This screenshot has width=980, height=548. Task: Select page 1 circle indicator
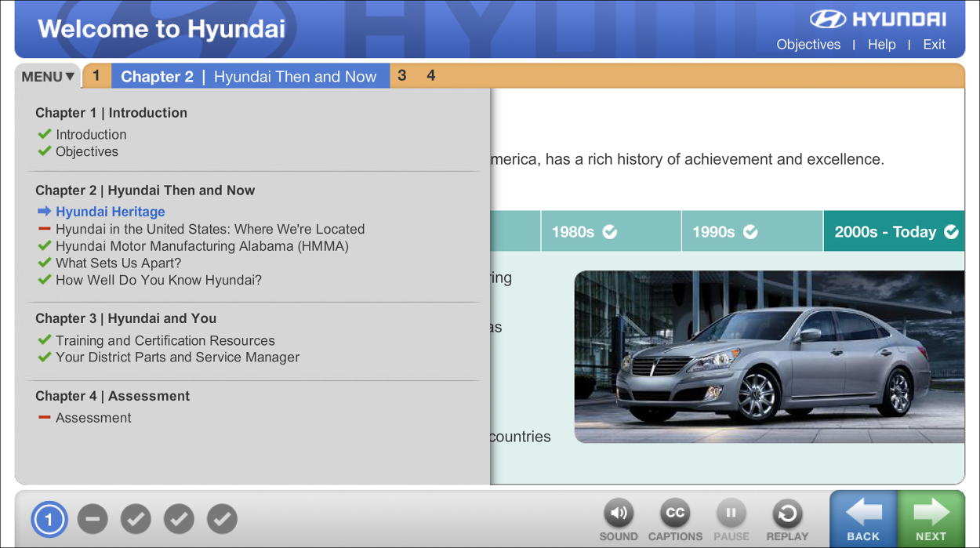(x=49, y=519)
